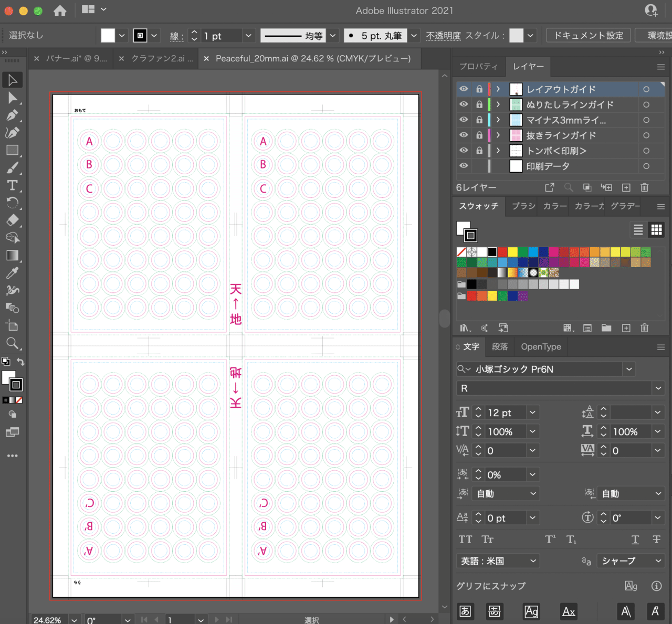Open font size 12 pt dropdown
This screenshot has height=624, width=672.
point(532,413)
